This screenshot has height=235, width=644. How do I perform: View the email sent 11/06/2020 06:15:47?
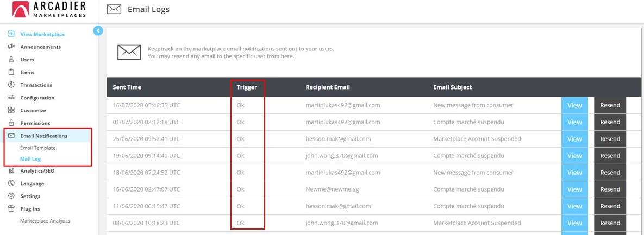coord(574,206)
